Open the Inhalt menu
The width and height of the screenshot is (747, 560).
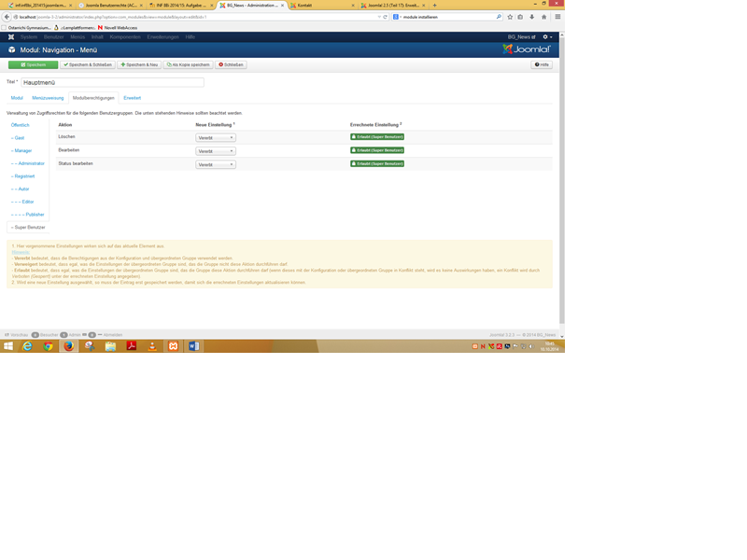[x=97, y=36]
